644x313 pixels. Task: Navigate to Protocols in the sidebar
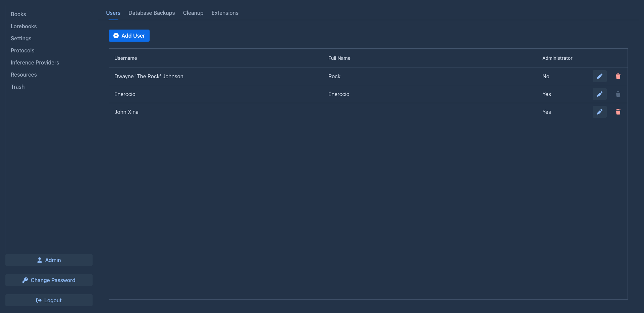coord(22,50)
